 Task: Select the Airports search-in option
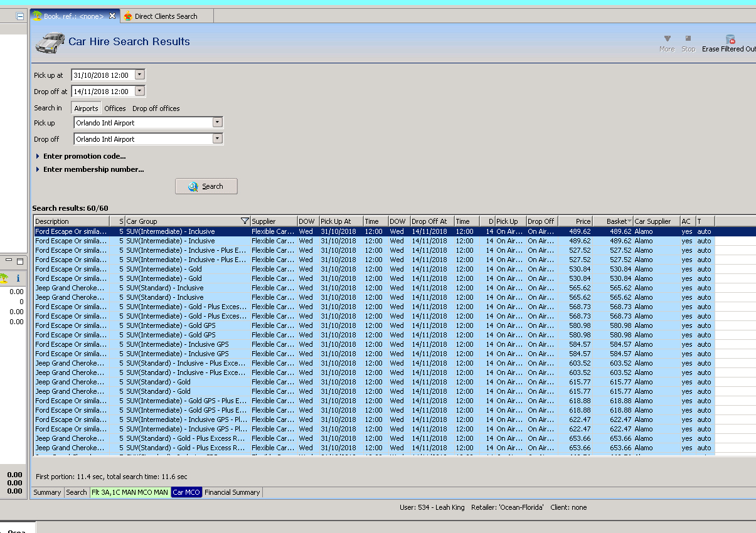[x=86, y=108]
